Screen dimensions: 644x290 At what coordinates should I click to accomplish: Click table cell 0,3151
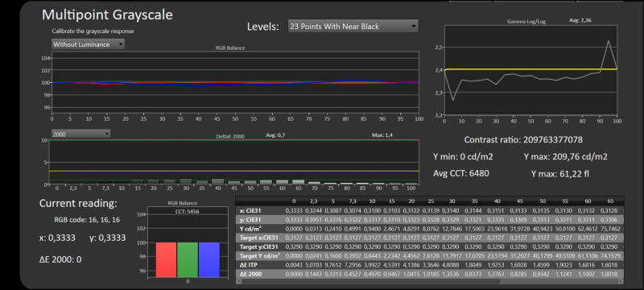[497, 210]
